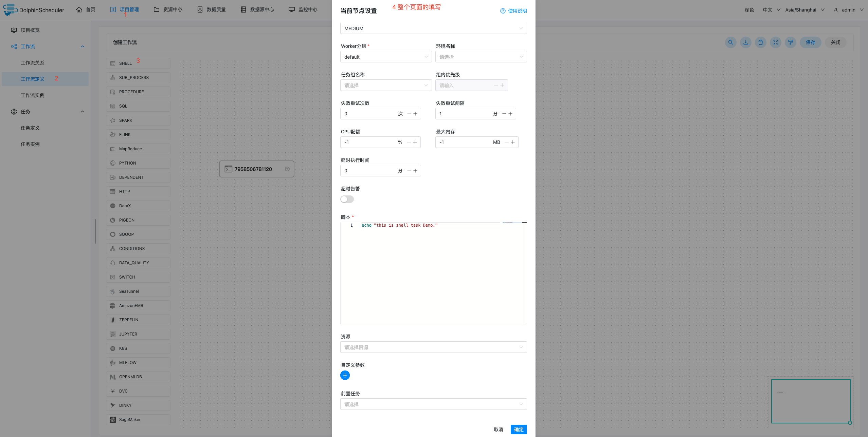Select the PYTHON task type icon
Image resolution: width=868 pixels, height=437 pixels.
pos(113,163)
